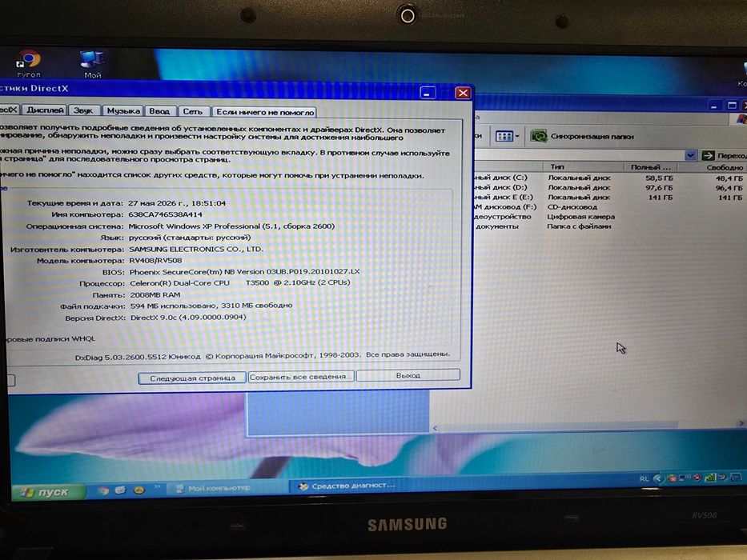Sort by the Тип column header

pyautogui.click(x=584, y=166)
